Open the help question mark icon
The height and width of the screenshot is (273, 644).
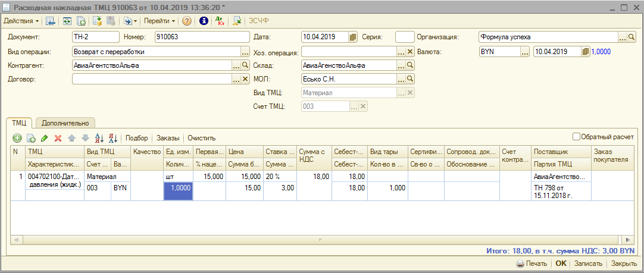pos(187,21)
